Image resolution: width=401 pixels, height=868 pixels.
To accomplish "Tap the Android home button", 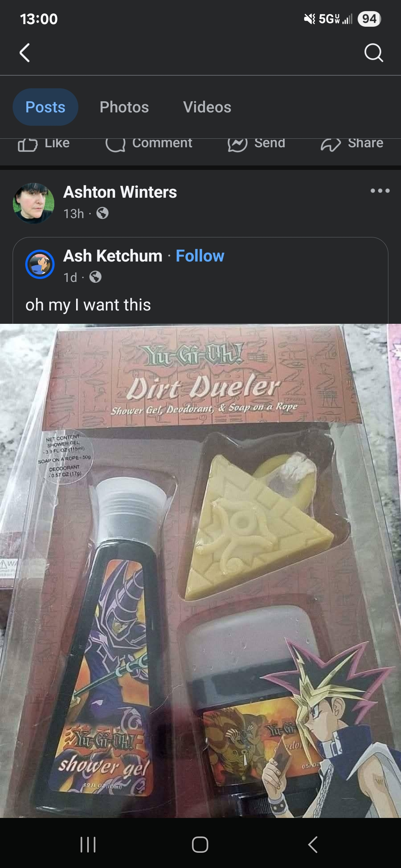I will click(x=200, y=845).
